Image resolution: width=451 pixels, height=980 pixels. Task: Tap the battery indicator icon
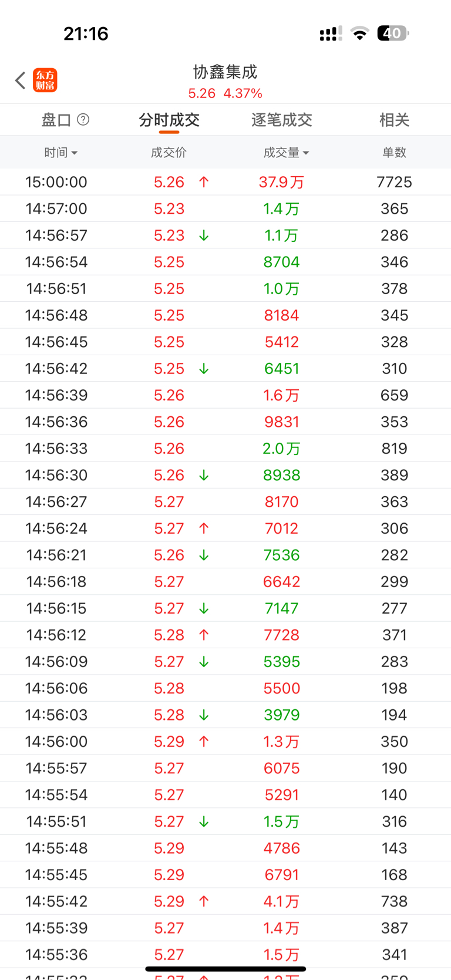(x=392, y=33)
